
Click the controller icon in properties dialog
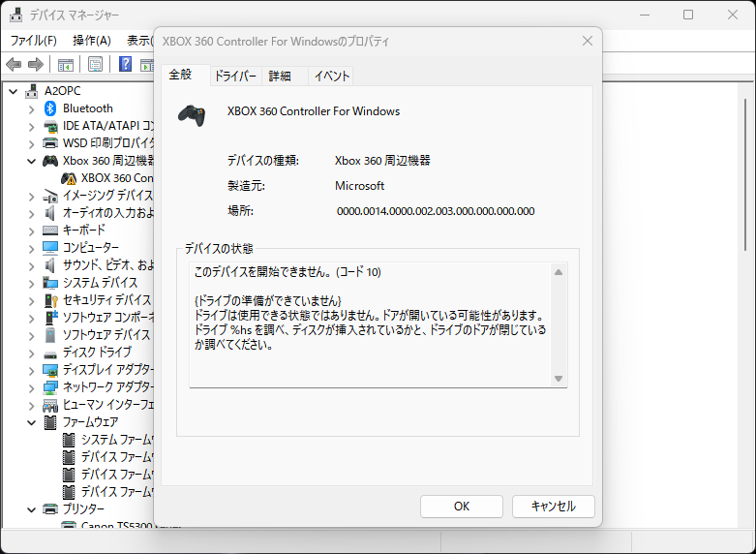click(x=192, y=115)
